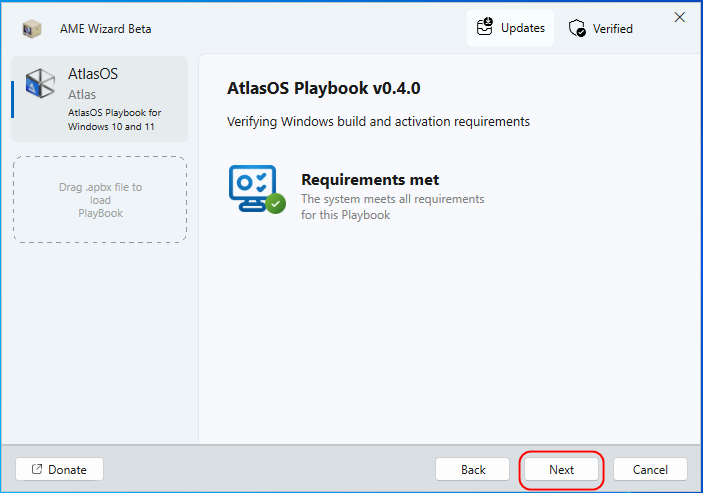This screenshot has height=493, width=703.
Task: Click the green checkmark badge
Action: tap(275, 203)
